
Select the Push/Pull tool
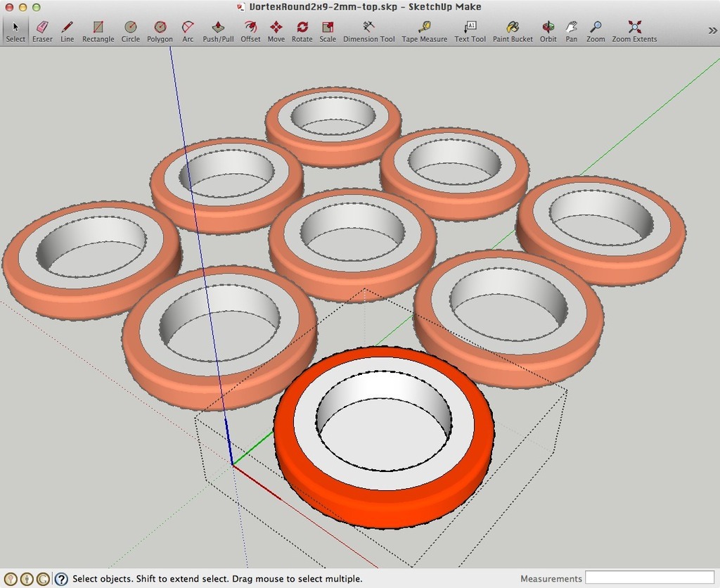(218, 31)
